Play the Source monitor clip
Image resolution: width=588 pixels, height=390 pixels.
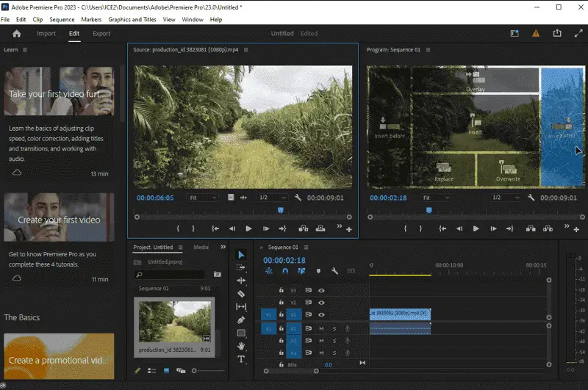pos(248,228)
